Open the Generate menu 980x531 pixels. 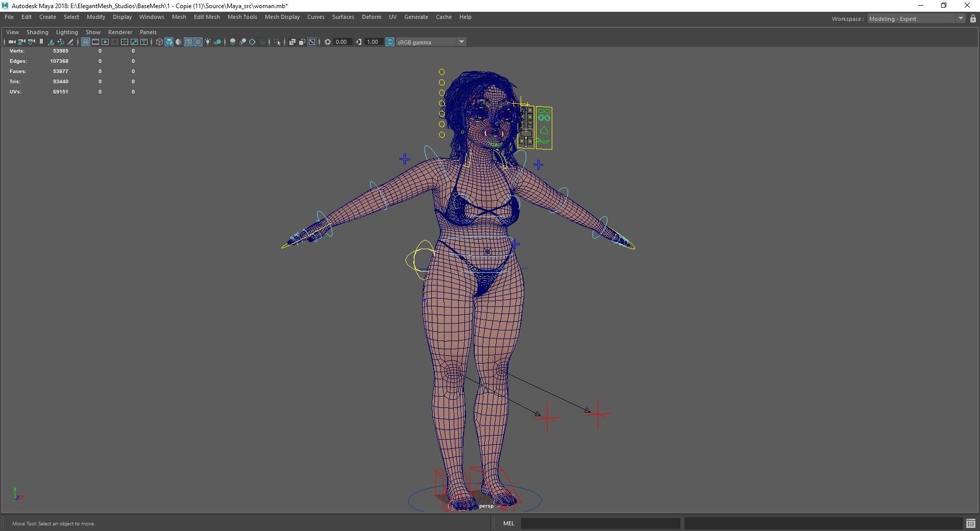[416, 17]
